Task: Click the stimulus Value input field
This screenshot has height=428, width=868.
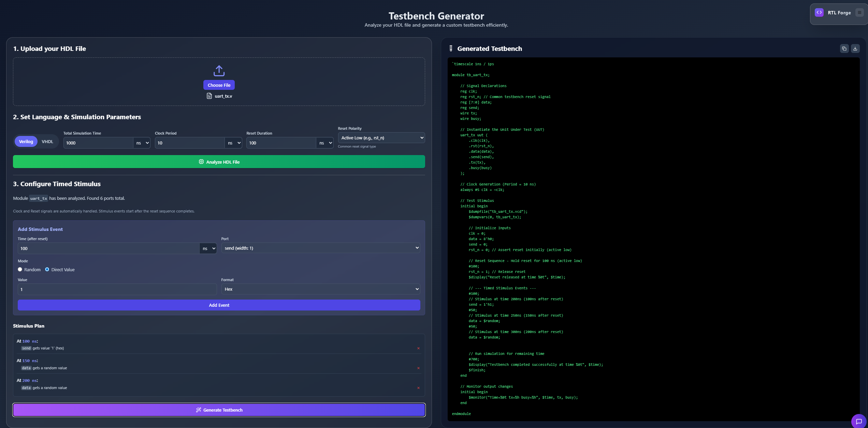Action: click(117, 289)
